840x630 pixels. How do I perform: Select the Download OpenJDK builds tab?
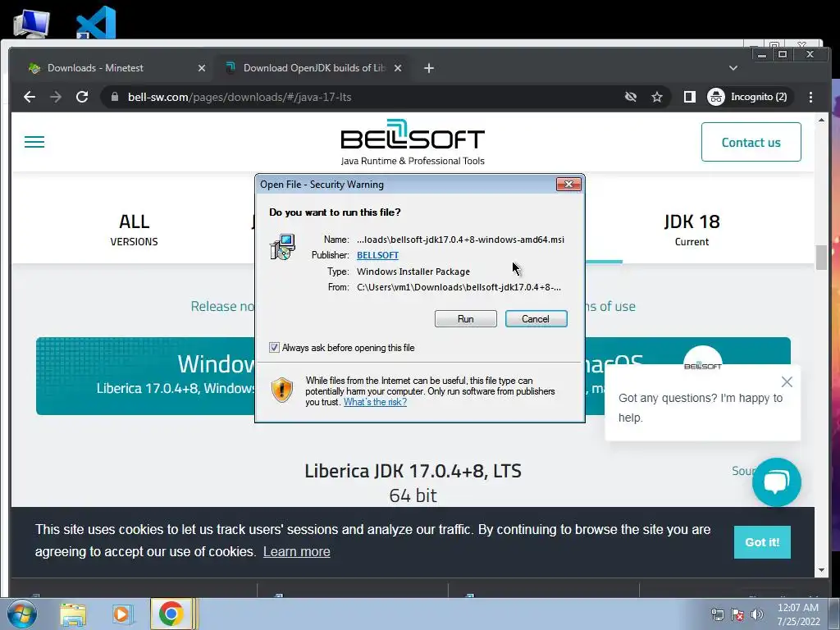pos(313,68)
